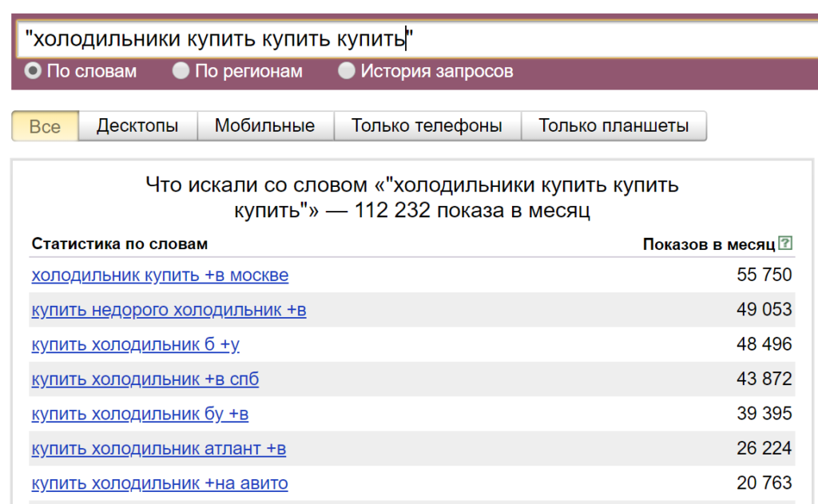Click 'купить холодильник бу +в' link
Screen dimensions: 818x504
(x=140, y=414)
